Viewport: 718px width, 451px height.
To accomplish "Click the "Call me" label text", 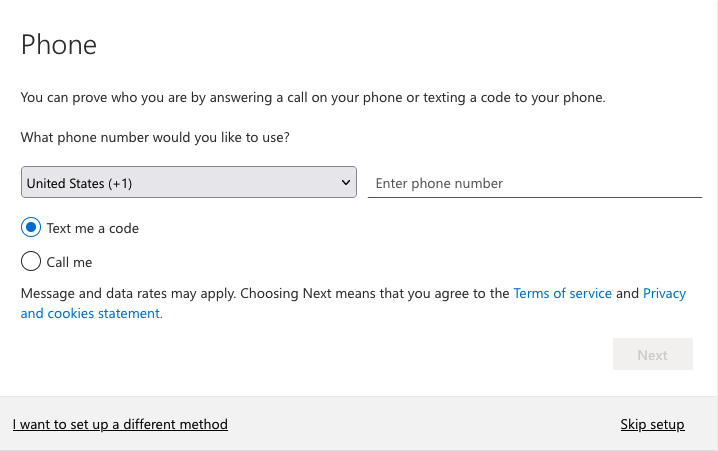I will click(69, 262).
